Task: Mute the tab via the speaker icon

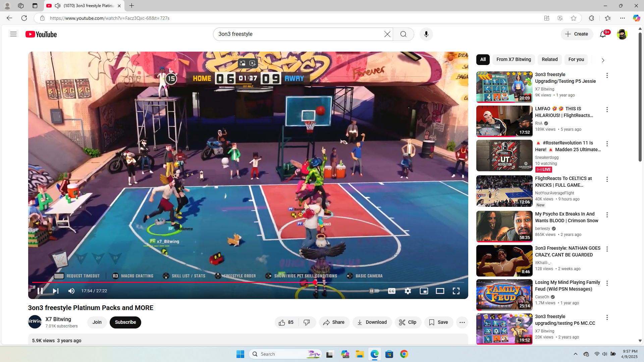Action: pos(58,6)
